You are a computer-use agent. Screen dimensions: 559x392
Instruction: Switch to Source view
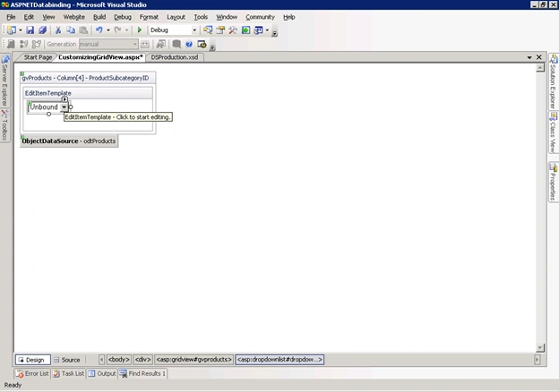pyautogui.click(x=67, y=360)
